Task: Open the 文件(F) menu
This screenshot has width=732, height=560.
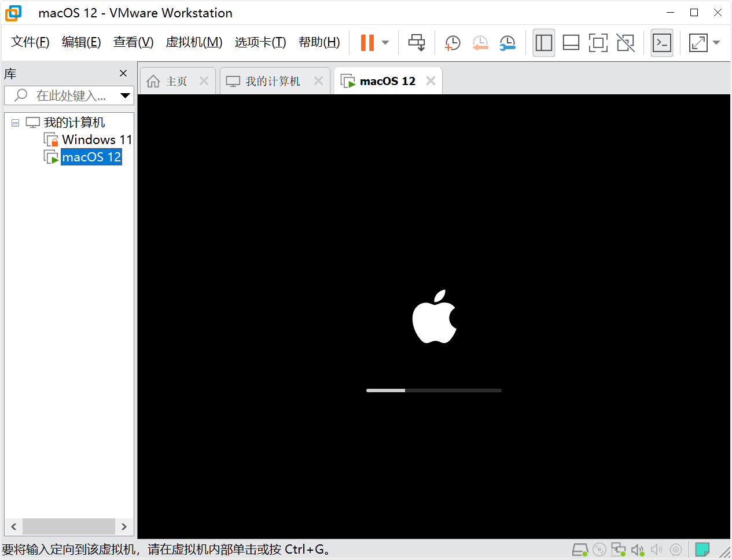Action: (x=30, y=42)
